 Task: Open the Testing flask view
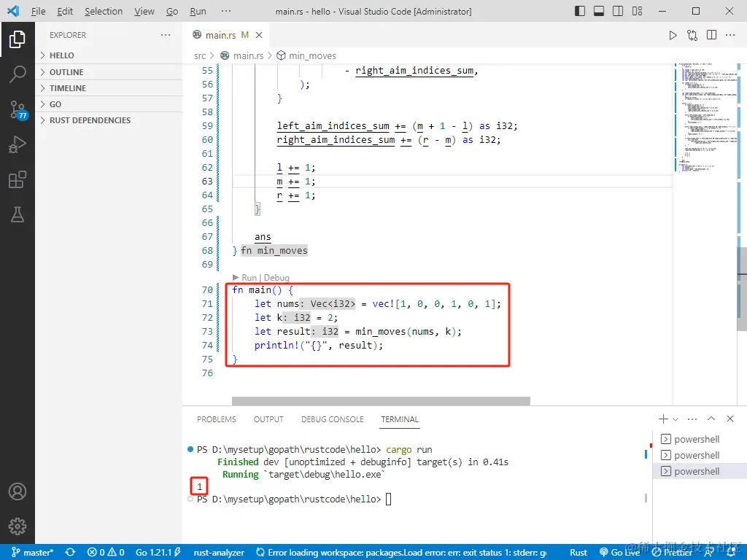(18, 214)
